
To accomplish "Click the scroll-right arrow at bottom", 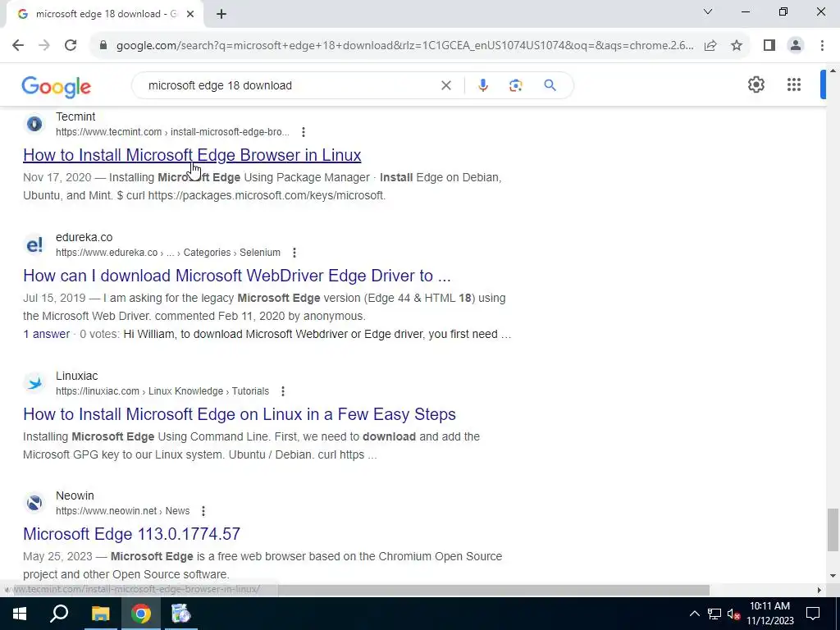I will 819,590.
